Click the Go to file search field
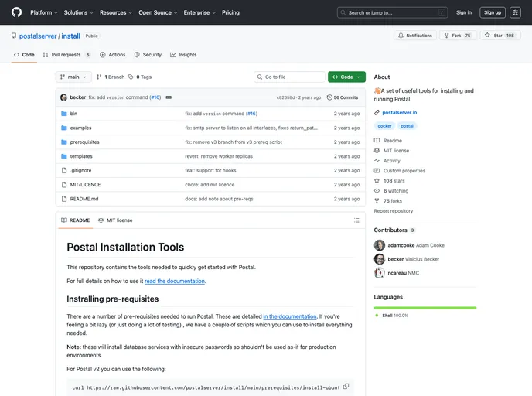The width and height of the screenshot is (532, 396). [289, 77]
